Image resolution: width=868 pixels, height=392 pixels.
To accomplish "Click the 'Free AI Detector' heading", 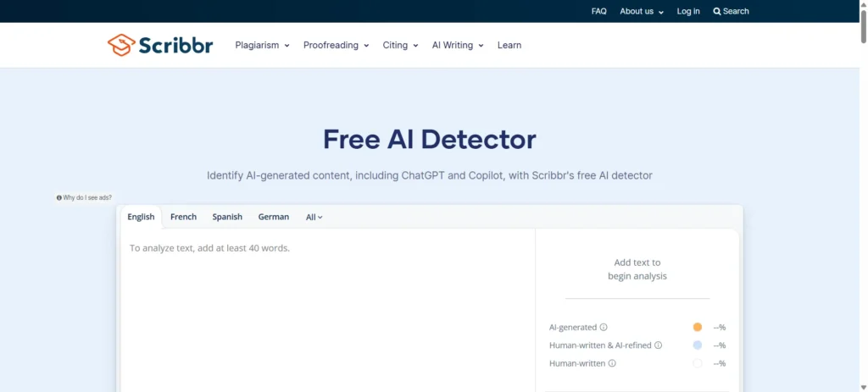I will (430, 140).
